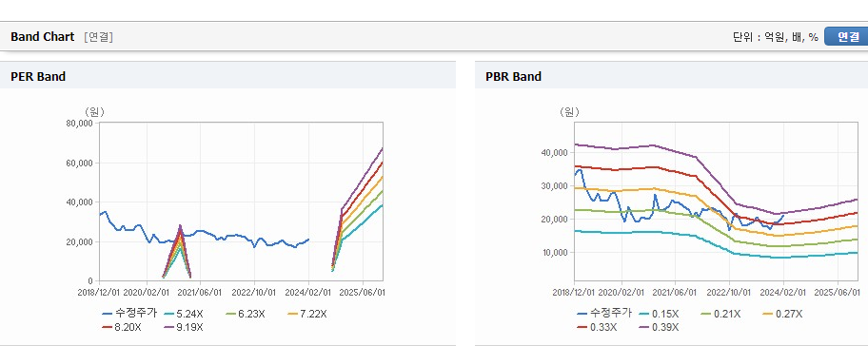Image resolution: width=868 pixels, height=346 pixels.
Task: Toggle the 0.21X legend series
Action: 720,314
